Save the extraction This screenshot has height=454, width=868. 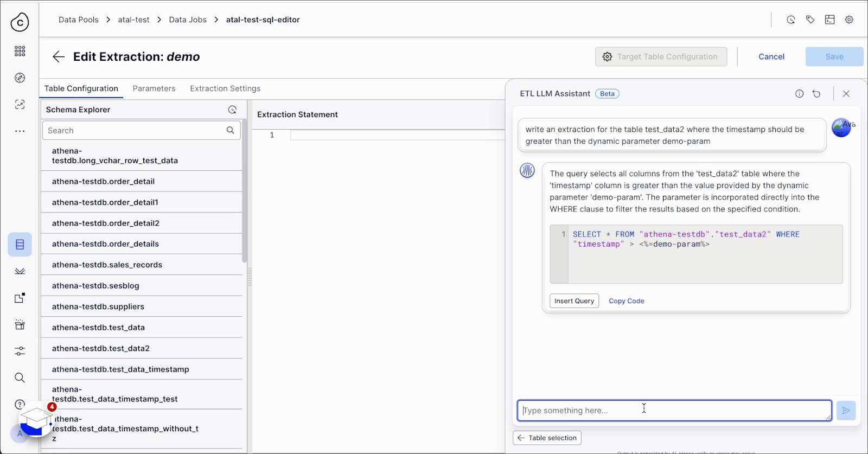coord(834,57)
